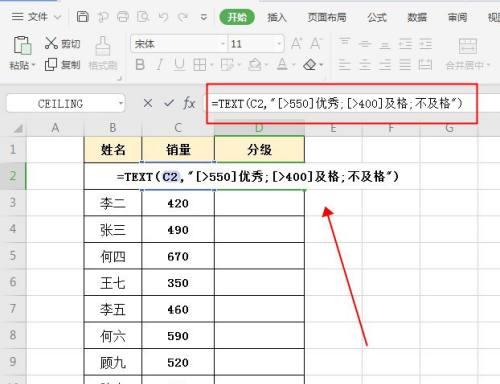Open the 宋体 font name dropdown
Viewport: 500px width, 384px height.
(223, 44)
